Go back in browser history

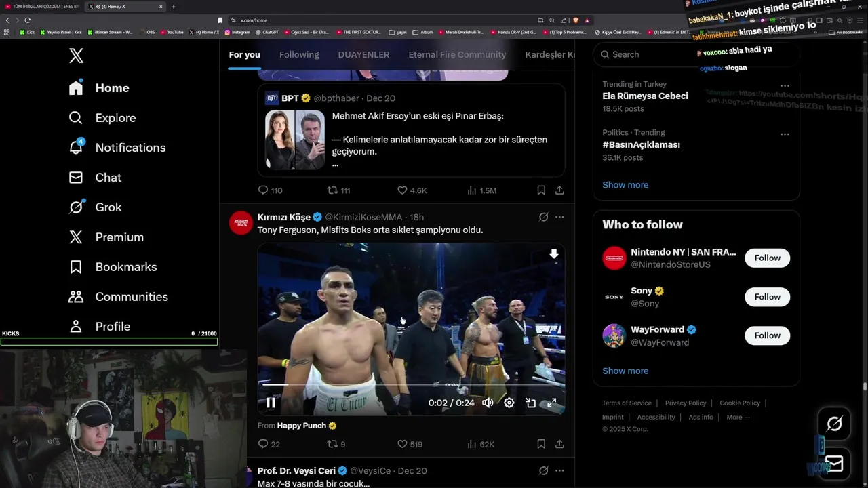pyautogui.click(x=7, y=20)
